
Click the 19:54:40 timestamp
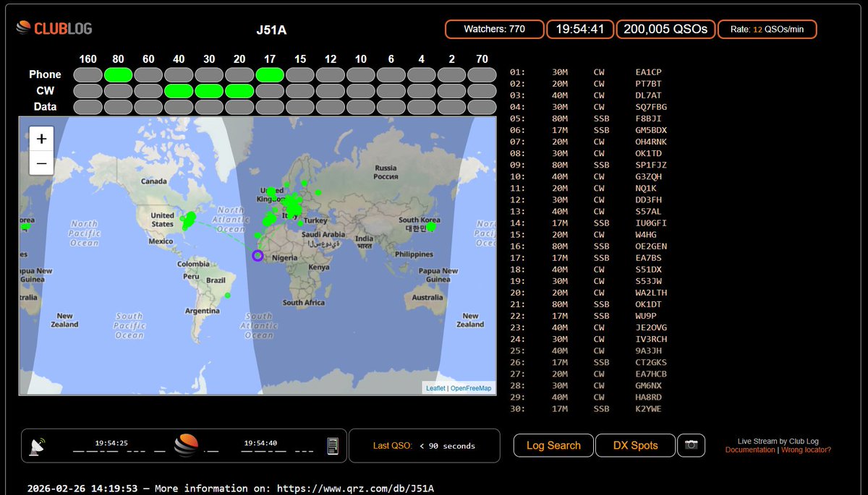tap(260, 442)
